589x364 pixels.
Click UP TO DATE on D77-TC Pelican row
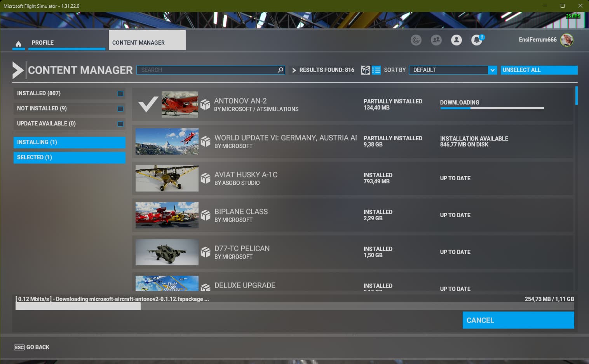click(455, 252)
